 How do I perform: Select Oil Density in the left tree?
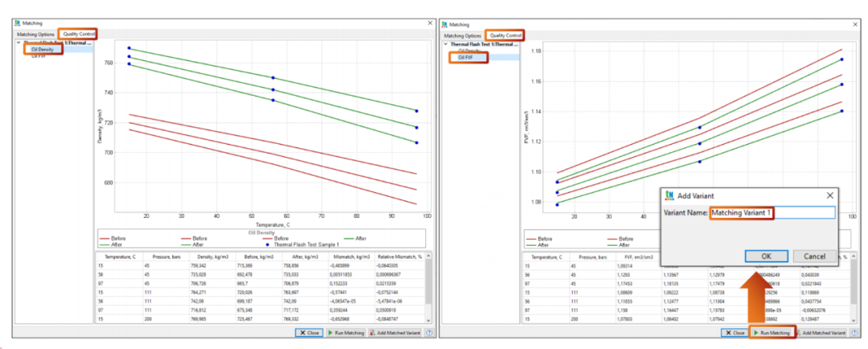point(43,50)
